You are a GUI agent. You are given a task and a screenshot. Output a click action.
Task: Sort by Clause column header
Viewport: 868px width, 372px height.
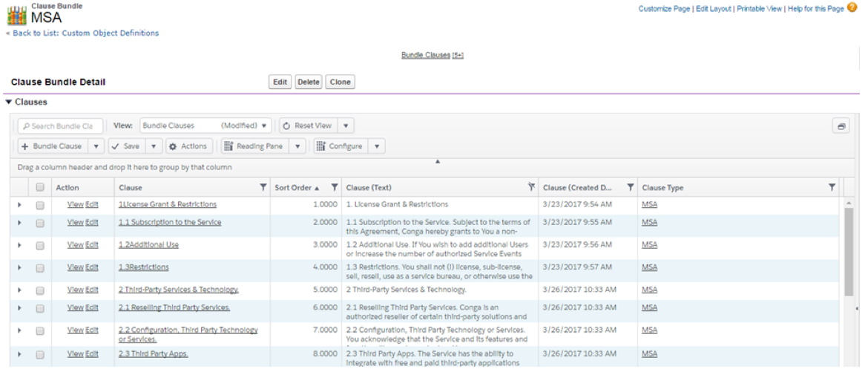coord(131,188)
